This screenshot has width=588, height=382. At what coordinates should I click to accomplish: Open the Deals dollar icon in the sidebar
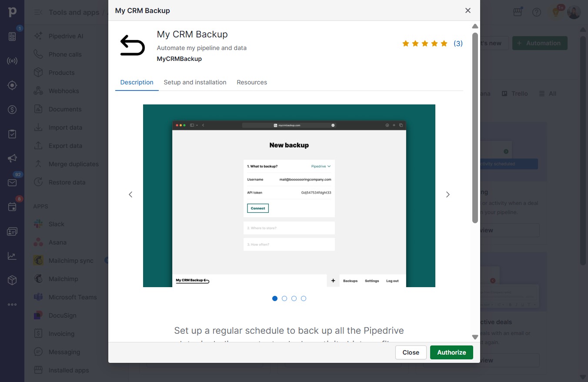pyautogui.click(x=12, y=110)
